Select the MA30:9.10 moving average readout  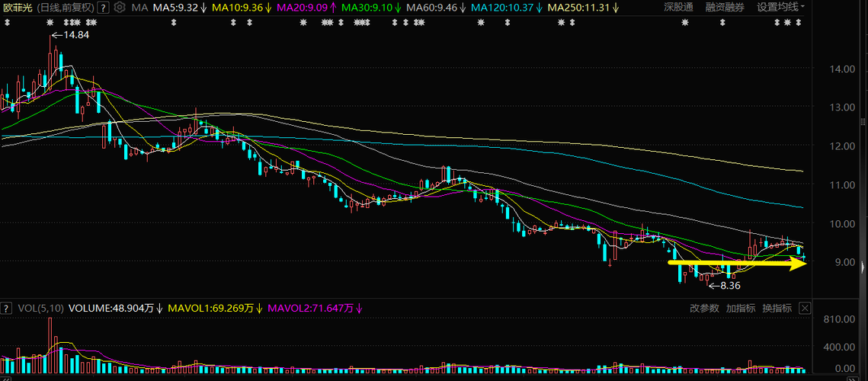pyautogui.click(x=371, y=7)
